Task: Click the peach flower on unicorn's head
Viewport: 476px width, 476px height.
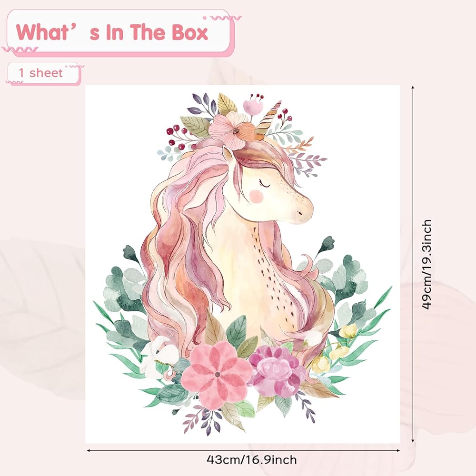Action: coord(232,129)
